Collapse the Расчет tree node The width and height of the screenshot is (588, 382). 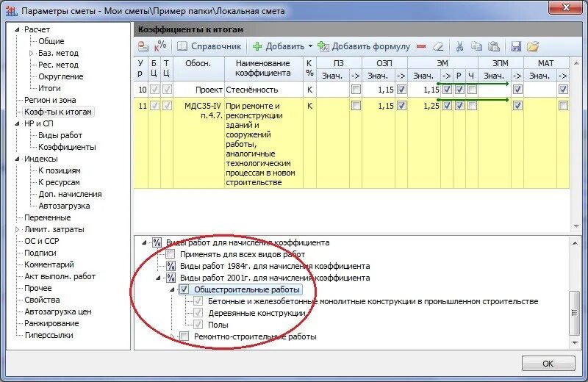(17, 29)
